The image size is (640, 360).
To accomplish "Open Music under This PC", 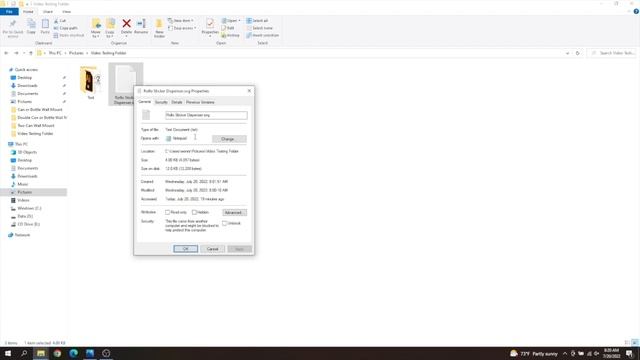I will (23, 184).
